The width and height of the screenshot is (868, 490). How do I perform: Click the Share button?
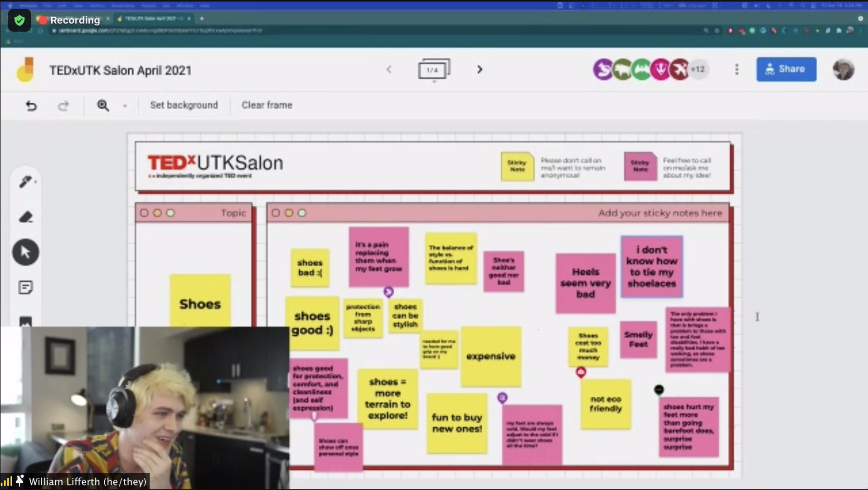click(786, 69)
